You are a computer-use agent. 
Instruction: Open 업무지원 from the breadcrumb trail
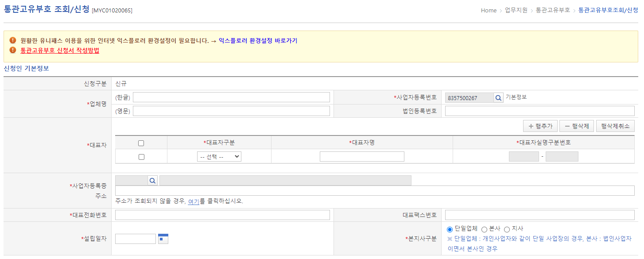[x=516, y=10]
